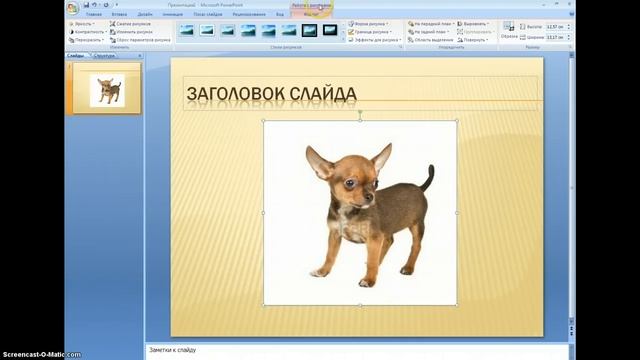Undo the last action
Viewport: 640px width, 360px height.
coord(94,5)
